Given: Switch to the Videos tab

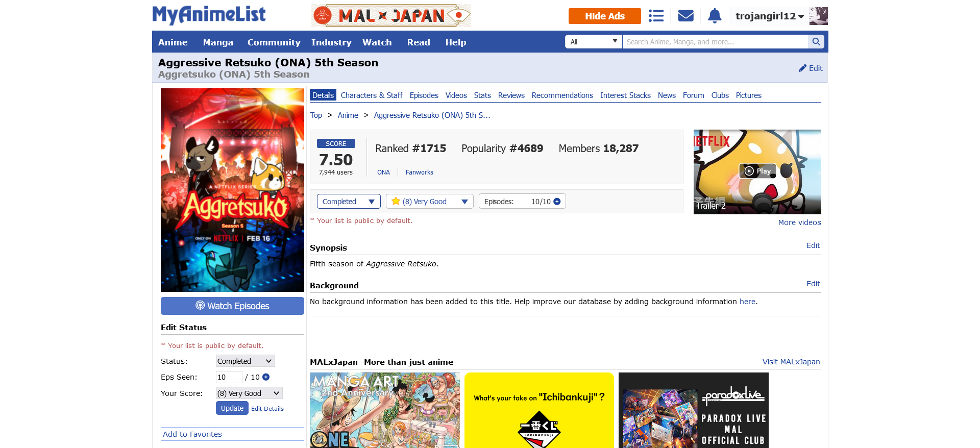Looking at the screenshot, I should pyautogui.click(x=456, y=95).
